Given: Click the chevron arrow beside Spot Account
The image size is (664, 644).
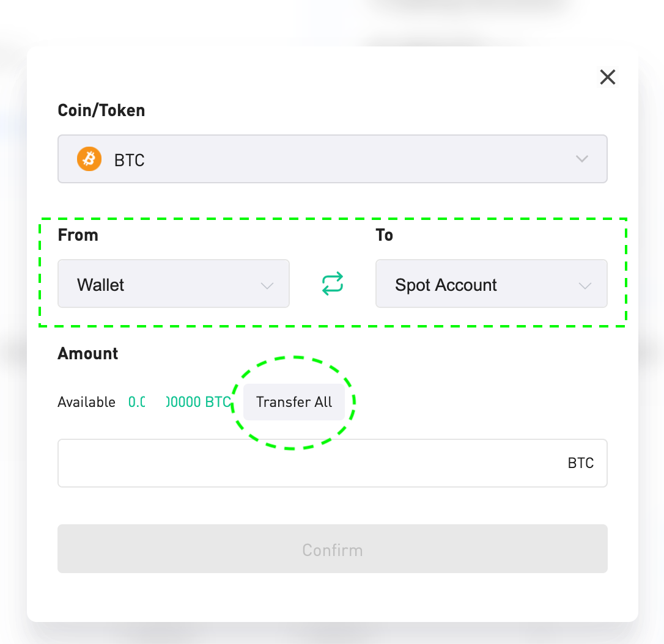Looking at the screenshot, I should click(585, 286).
